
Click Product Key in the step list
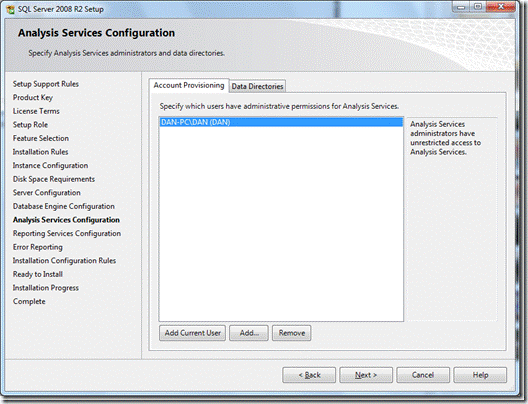tap(33, 98)
